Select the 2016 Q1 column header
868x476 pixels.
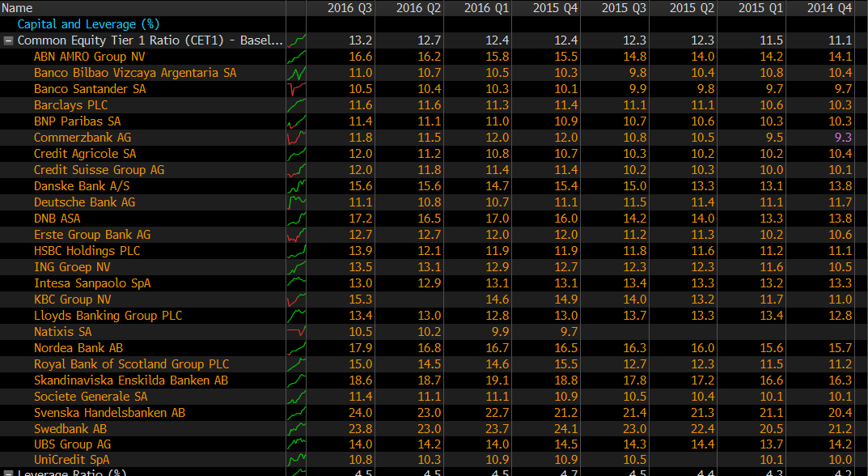pyautogui.click(x=487, y=8)
